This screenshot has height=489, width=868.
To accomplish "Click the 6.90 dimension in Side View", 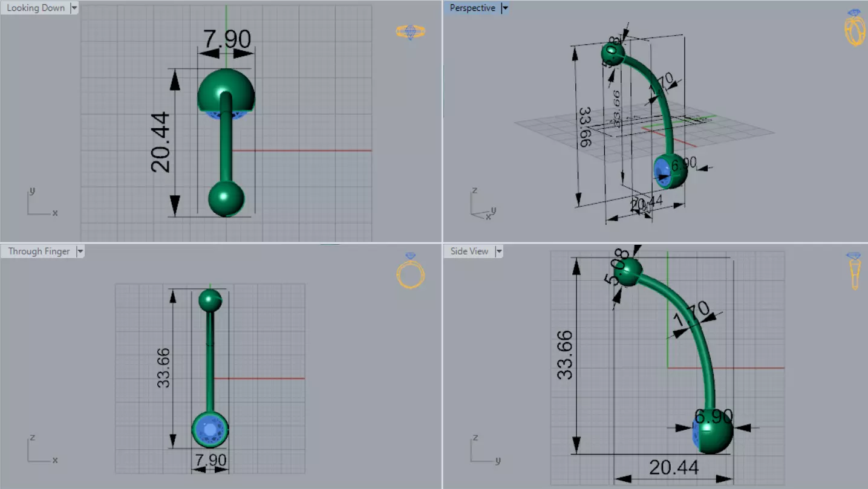I will coord(714,416).
